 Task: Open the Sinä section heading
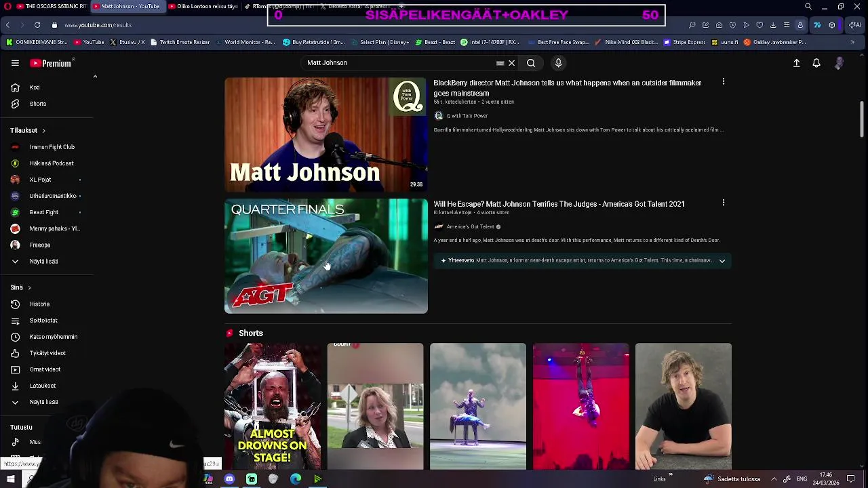pyautogui.click(x=20, y=287)
